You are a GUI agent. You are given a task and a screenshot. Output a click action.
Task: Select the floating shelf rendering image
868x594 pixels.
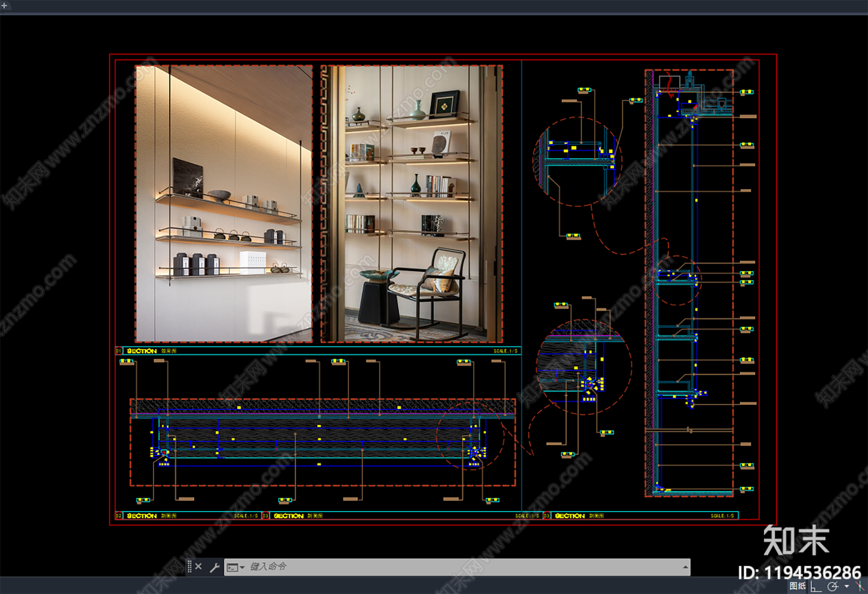(x=224, y=203)
